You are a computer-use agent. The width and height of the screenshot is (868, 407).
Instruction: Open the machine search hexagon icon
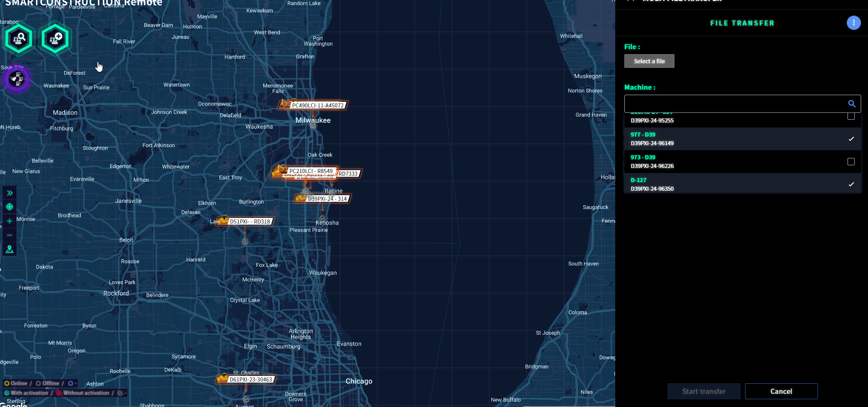pos(19,39)
